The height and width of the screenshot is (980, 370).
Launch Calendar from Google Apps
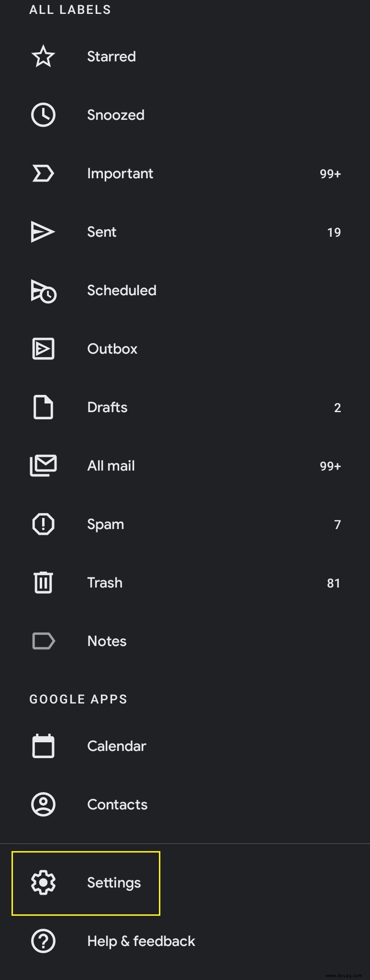[x=185, y=746]
